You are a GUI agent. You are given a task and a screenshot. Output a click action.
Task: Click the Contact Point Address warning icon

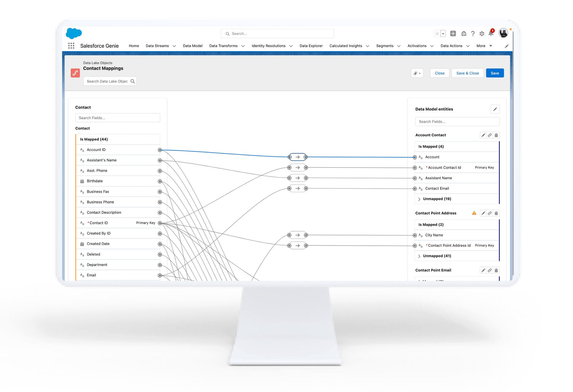click(474, 213)
